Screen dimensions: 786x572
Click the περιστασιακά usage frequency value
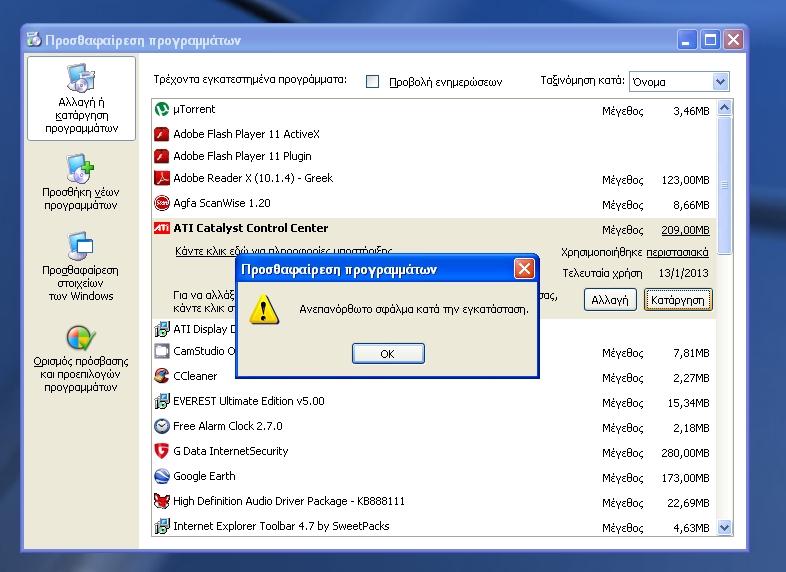click(x=677, y=252)
